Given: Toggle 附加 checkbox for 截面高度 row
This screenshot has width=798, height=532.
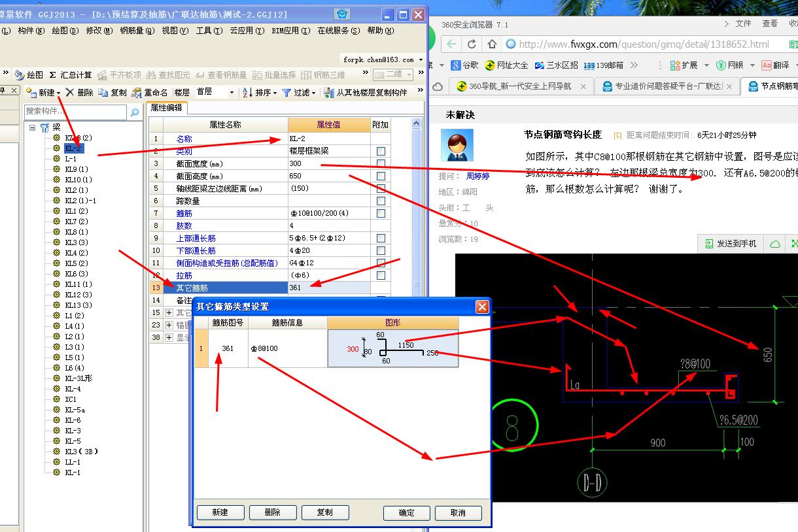Looking at the screenshot, I should [x=381, y=176].
